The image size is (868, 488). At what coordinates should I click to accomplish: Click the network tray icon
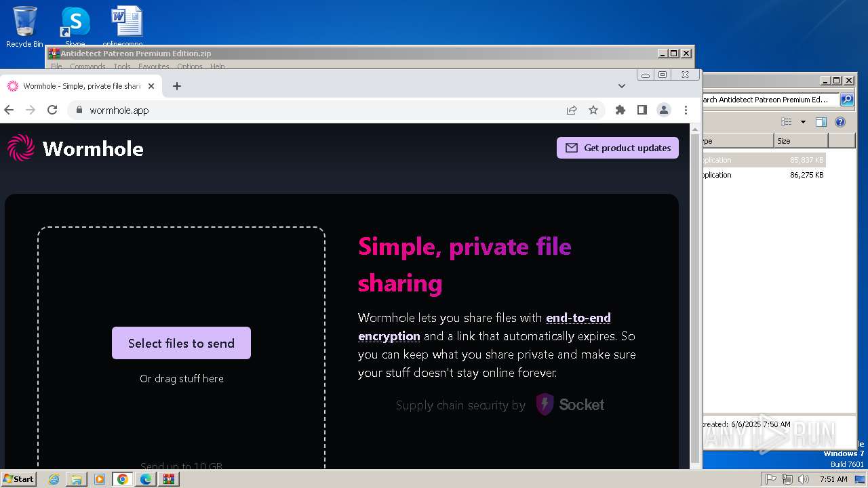point(787,479)
